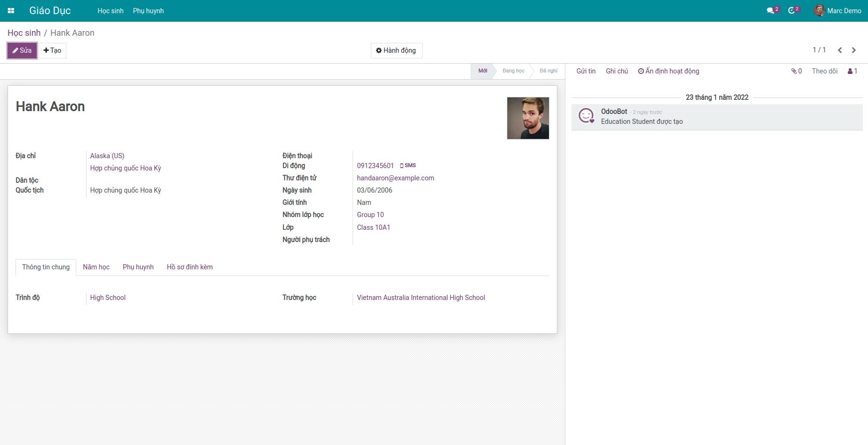Click the Giáo Dục app title
This screenshot has width=868, height=445.
tap(50, 11)
